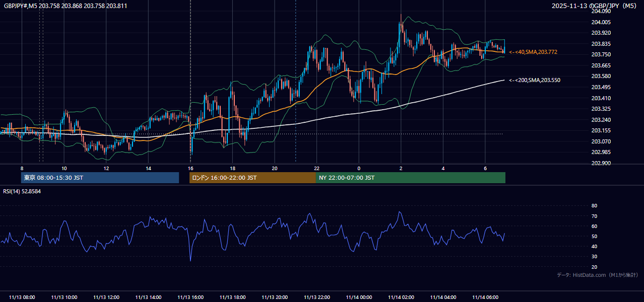
Task: Click hour 12 tick on price chart time axis
Action: (x=106, y=168)
